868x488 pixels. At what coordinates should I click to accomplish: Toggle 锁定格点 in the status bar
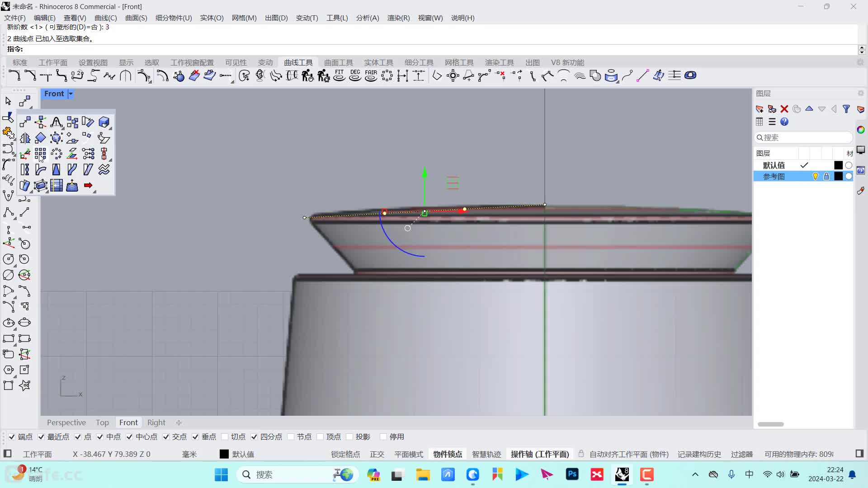[345, 454]
